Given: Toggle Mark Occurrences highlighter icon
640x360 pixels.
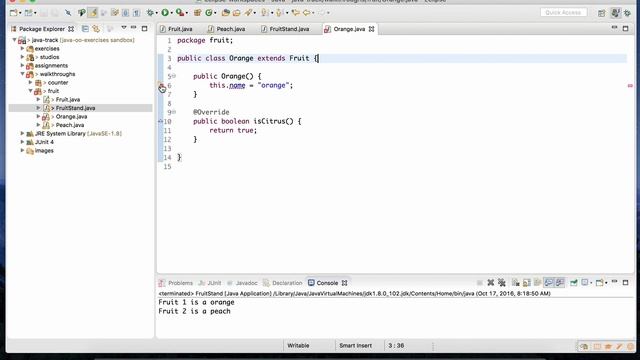Looking at the screenshot, I should coord(93,13).
